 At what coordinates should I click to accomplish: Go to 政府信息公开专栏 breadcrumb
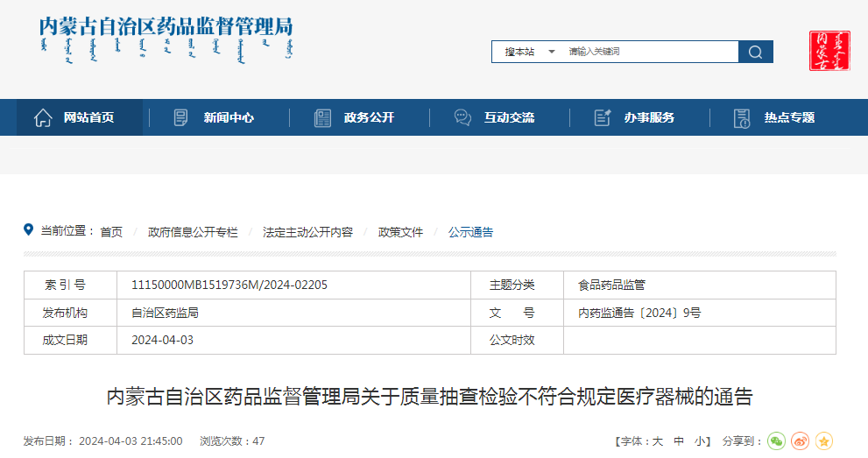193,232
